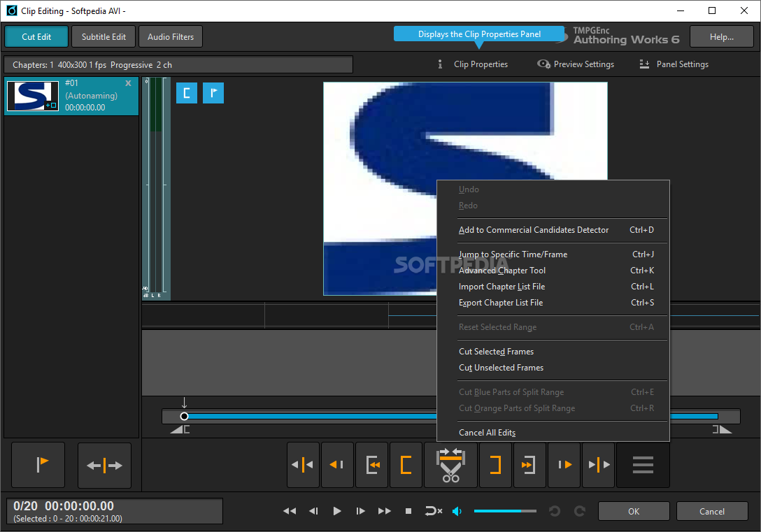Screen dimensions: 761x532
Task: Open the three-line edit menu button
Action: click(x=643, y=465)
